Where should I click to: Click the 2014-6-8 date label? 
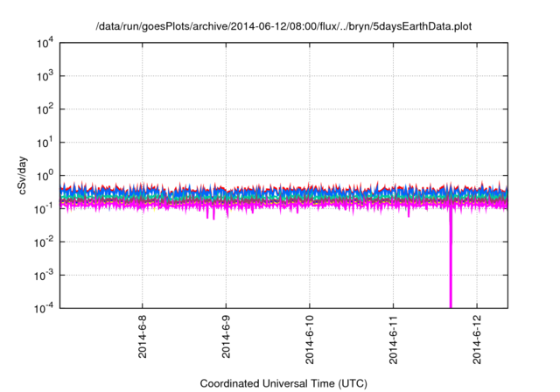(x=143, y=337)
